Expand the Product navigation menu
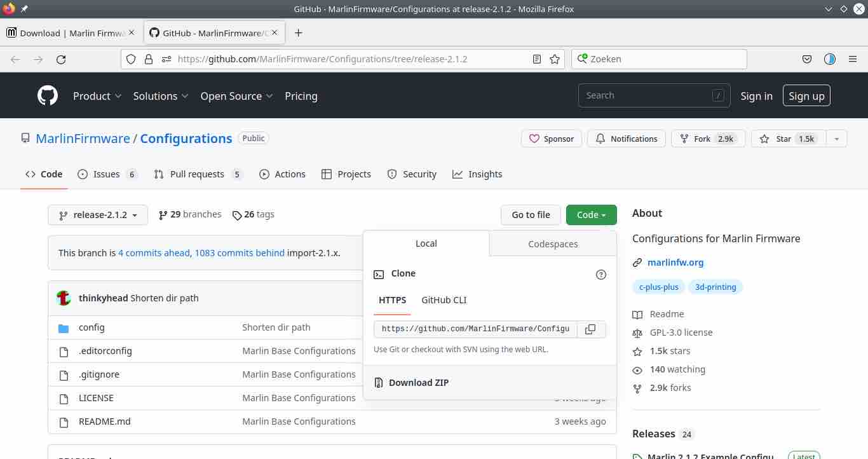Viewport: 868px width, 459px height. click(97, 96)
